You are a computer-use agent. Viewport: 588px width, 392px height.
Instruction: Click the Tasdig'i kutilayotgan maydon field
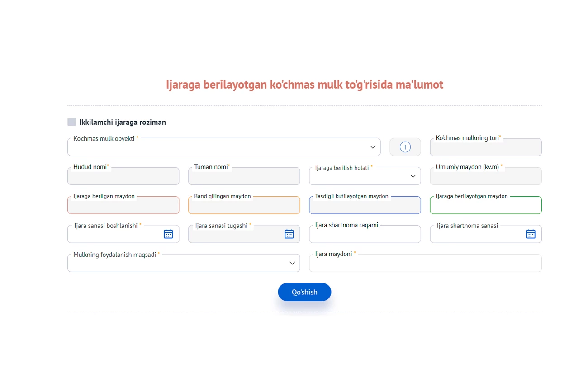pos(365,205)
